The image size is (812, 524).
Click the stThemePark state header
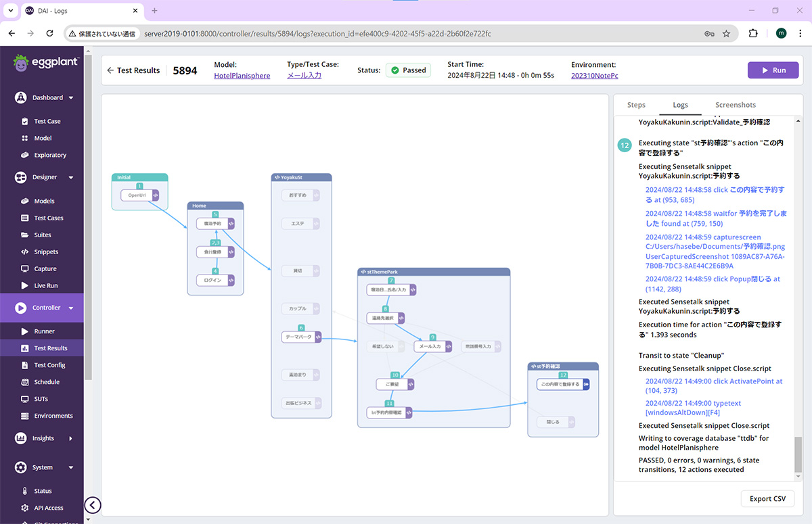(434, 272)
